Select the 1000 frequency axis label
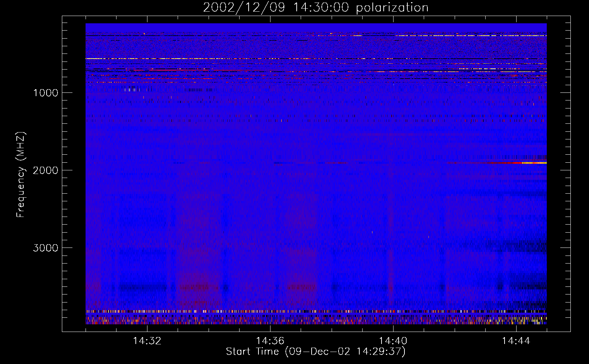The width and height of the screenshot is (589, 364). [46, 93]
